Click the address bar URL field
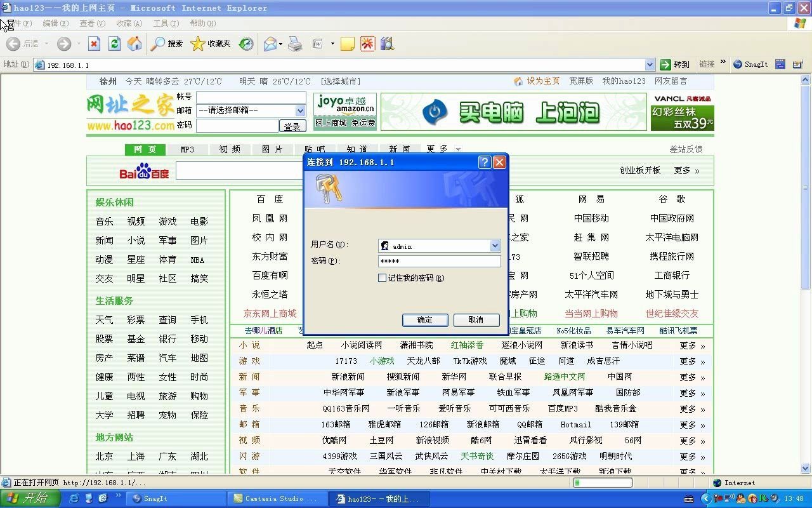 [339, 65]
